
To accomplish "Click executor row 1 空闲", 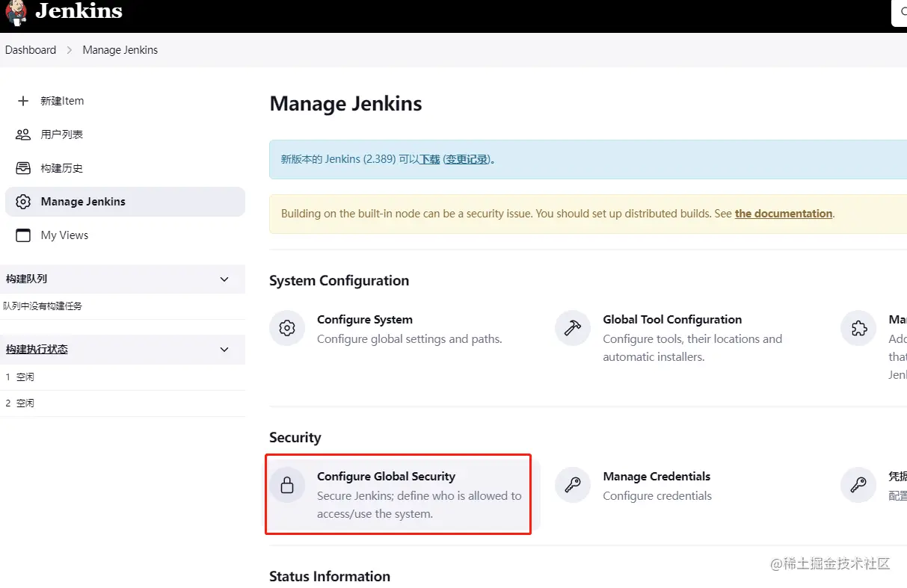I will (x=123, y=377).
